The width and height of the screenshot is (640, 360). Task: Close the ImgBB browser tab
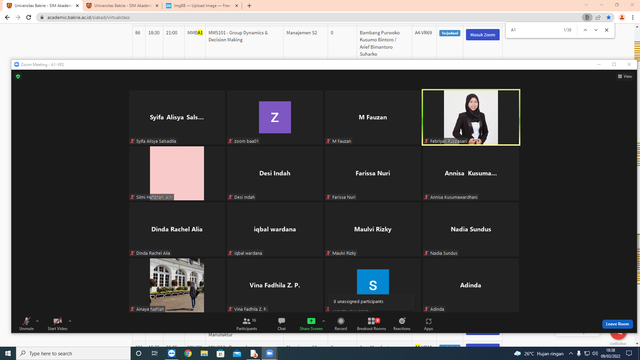point(236,6)
